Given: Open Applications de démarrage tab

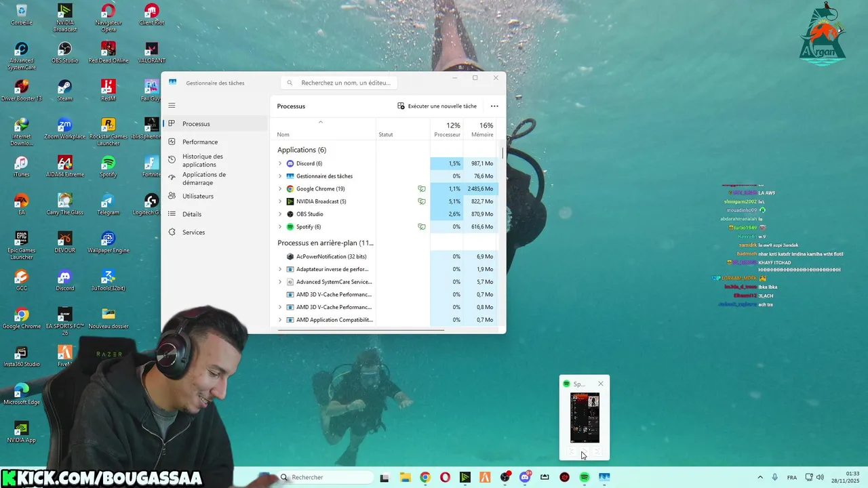Looking at the screenshot, I should click(216, 178).
